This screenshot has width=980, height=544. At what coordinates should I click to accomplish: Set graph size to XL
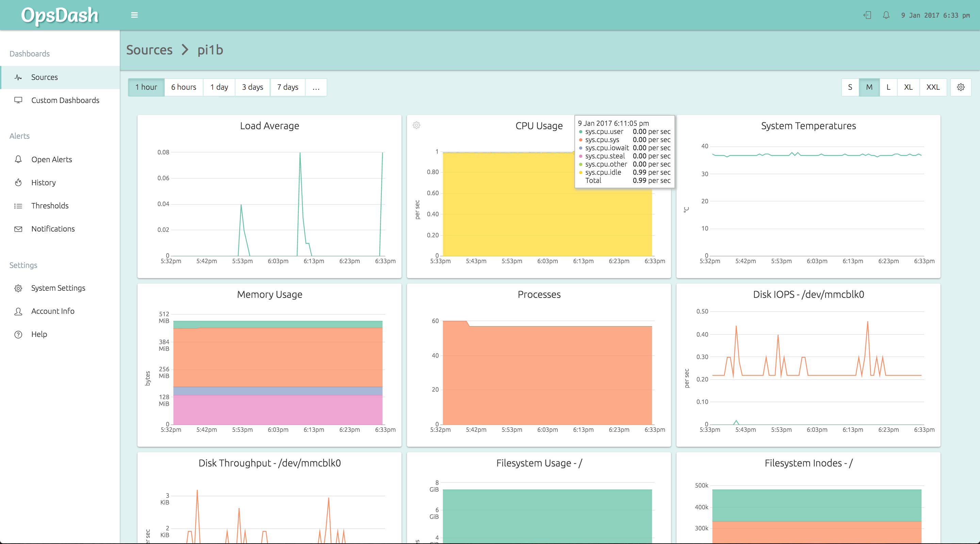tap(909, 87)
